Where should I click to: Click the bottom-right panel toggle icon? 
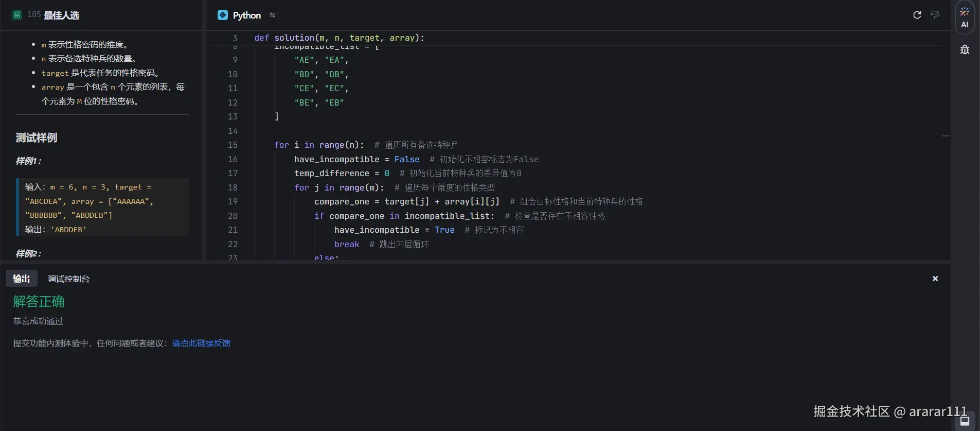point(965,421)
